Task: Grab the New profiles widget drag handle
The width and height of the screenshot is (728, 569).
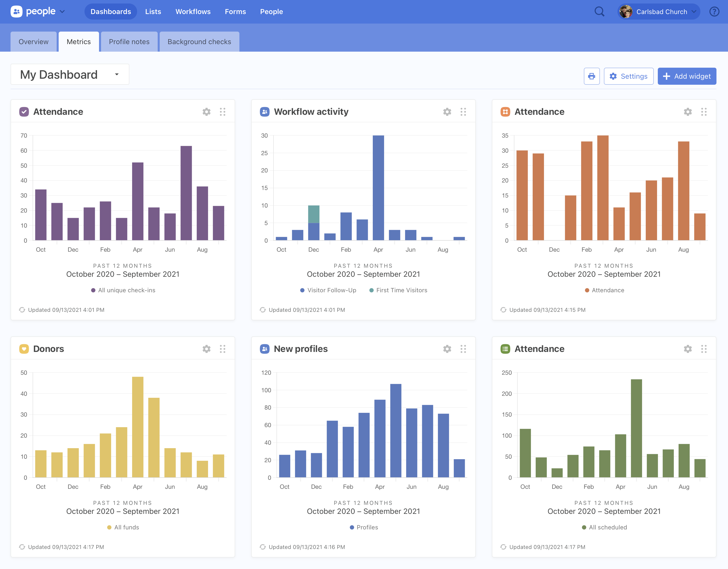Action: click(x=463, y=349)
